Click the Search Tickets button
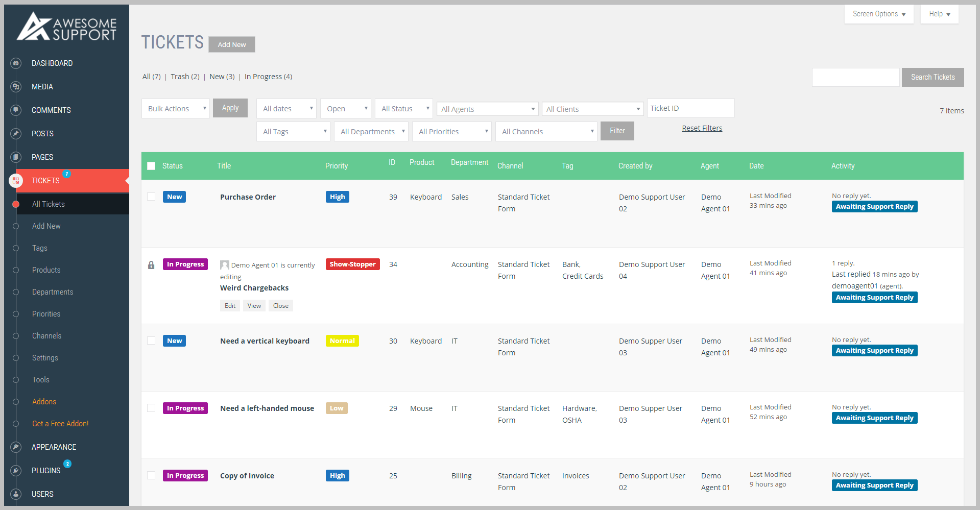This screenshot has width=980, height=510. tap(933, 77)
